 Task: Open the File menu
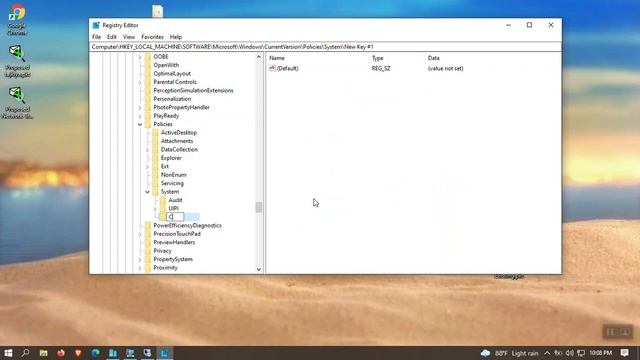96,37
